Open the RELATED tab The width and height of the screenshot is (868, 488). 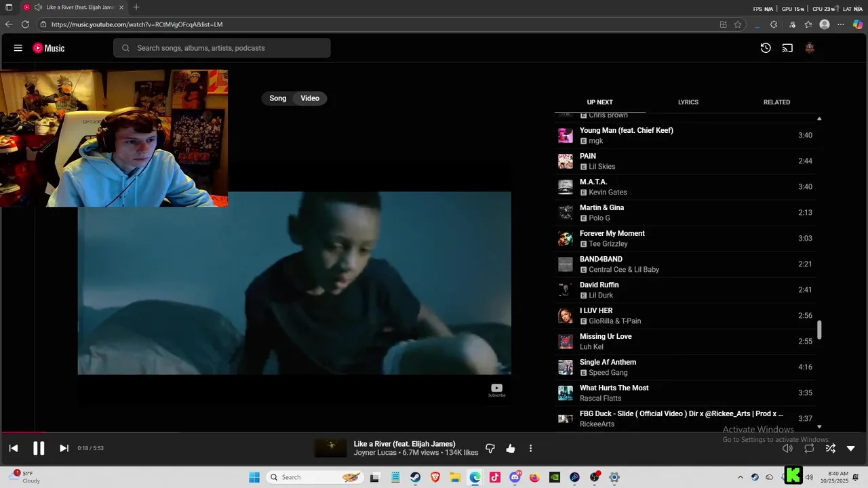pos(776,102)
